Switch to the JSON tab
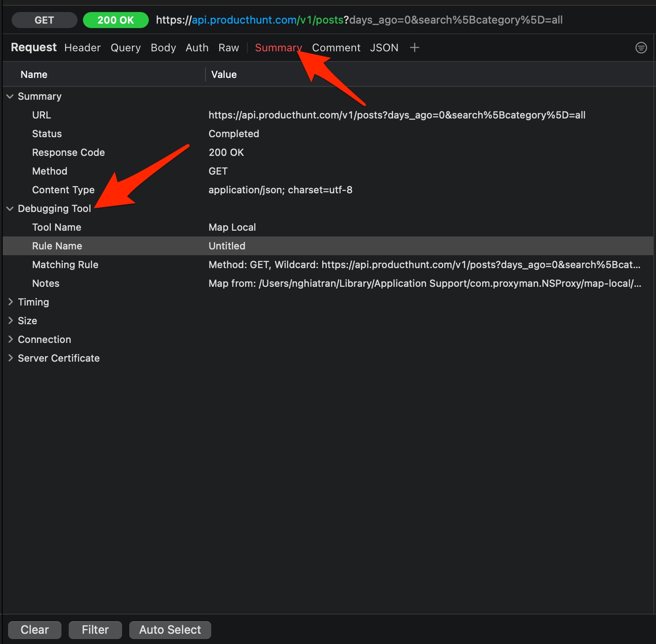This screenshot has height=644, width=656. 384,48
